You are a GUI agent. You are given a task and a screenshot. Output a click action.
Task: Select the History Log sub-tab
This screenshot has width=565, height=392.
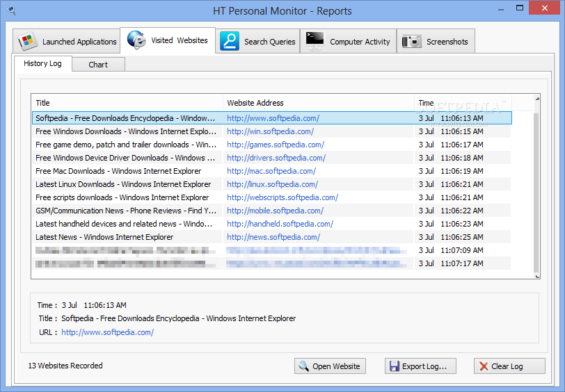click(43, 63)
